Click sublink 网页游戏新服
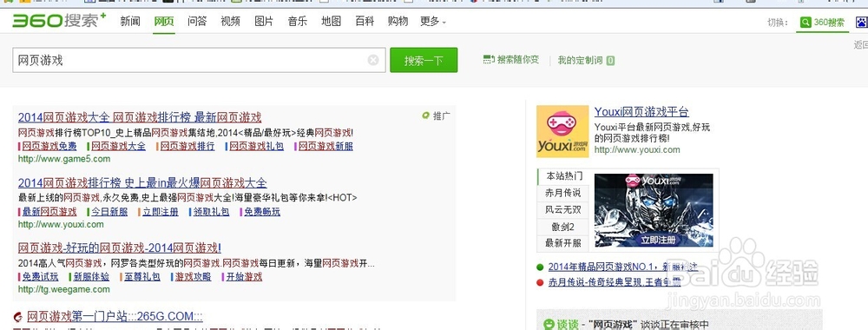This screenshot has height=330, width=868. [x=325, y=146]
